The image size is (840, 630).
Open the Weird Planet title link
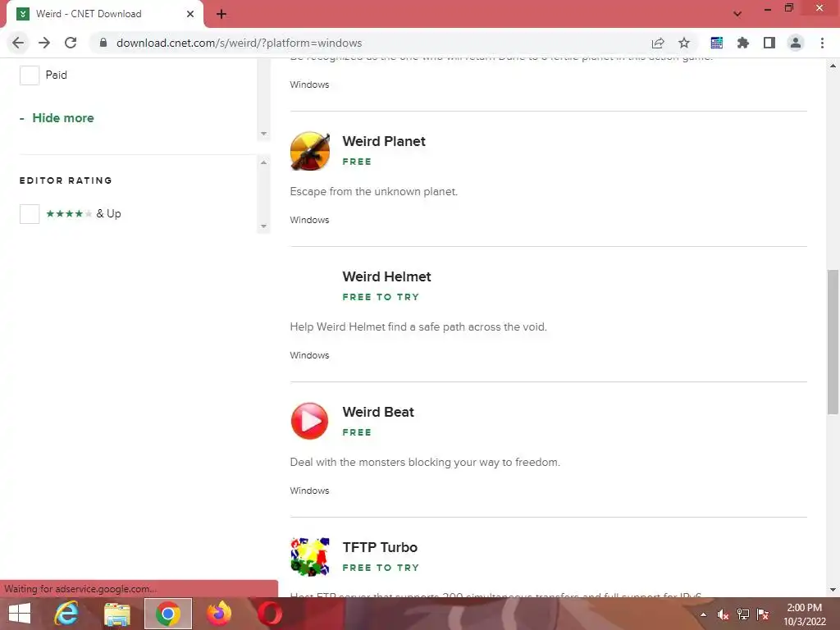(x=384, y=141)
